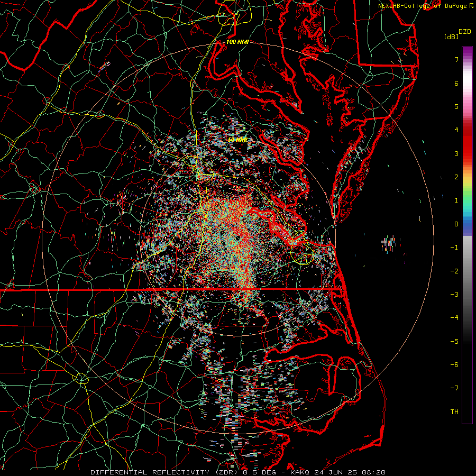The image size is (476, 476).
Task: Click the -3 value on color scale
Action: click(x=454, y=295)
